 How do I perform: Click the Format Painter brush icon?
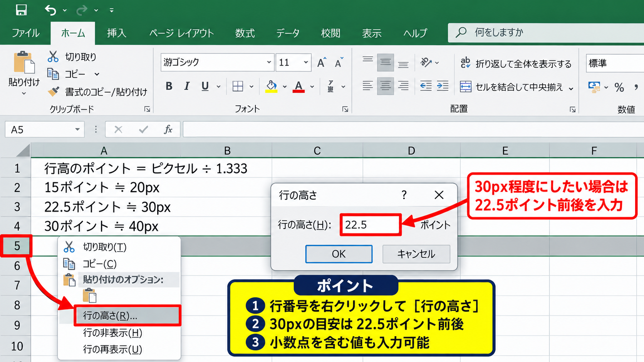(53, 92)
